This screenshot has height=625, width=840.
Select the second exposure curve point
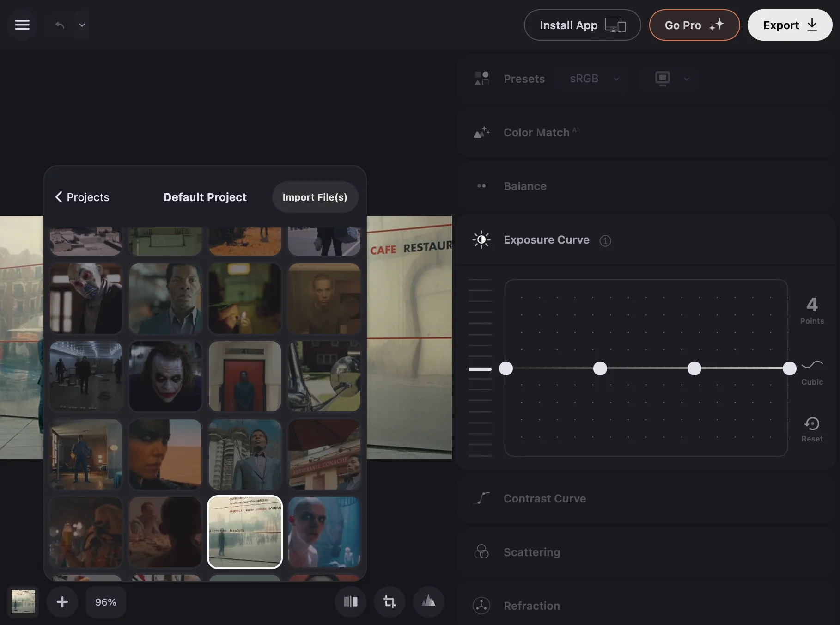point(600,368)
